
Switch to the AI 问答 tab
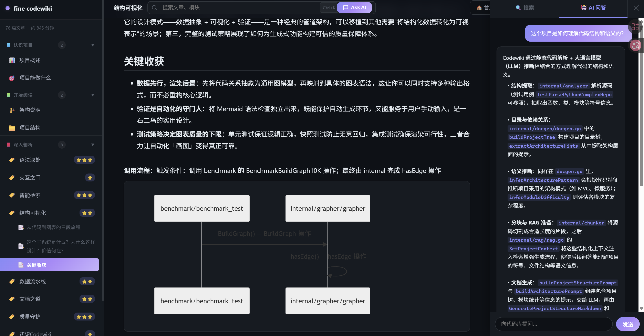(x=593, y=8)
